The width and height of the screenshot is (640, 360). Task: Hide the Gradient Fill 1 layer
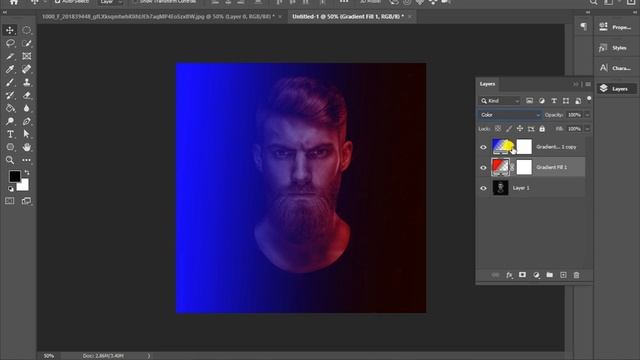[x=483, y=168]
